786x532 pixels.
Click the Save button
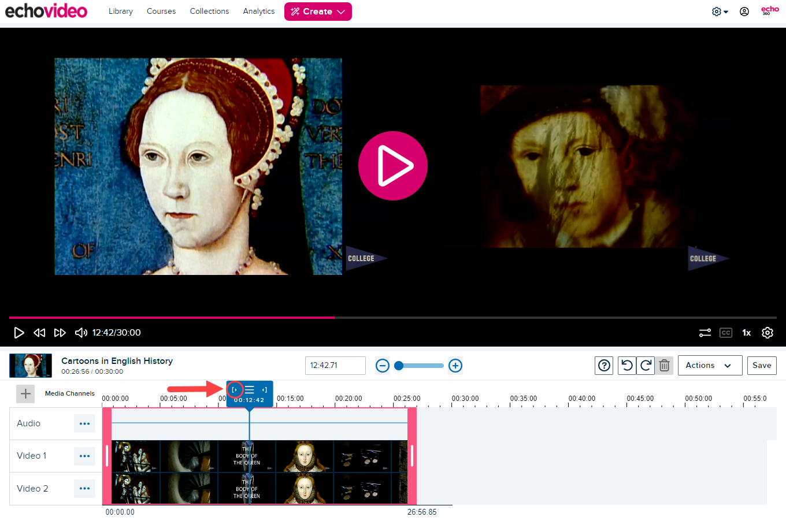pyautogui.click(x=762, y=366)
